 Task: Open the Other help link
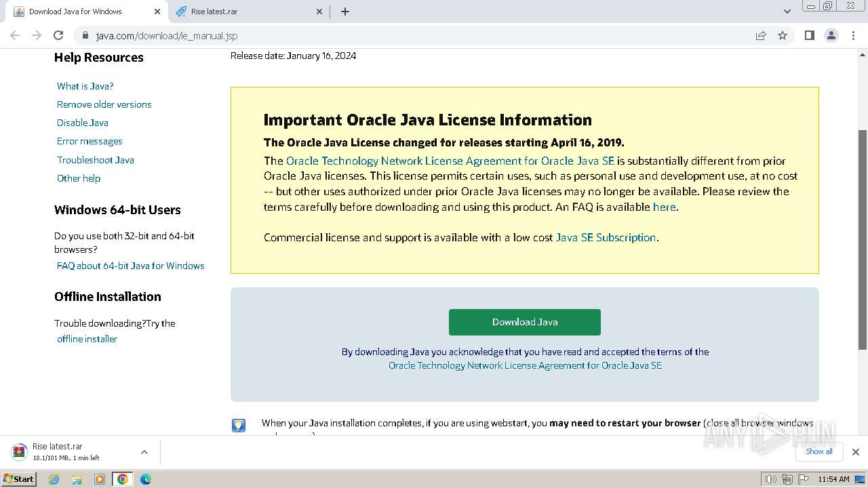tap(79, 178)
